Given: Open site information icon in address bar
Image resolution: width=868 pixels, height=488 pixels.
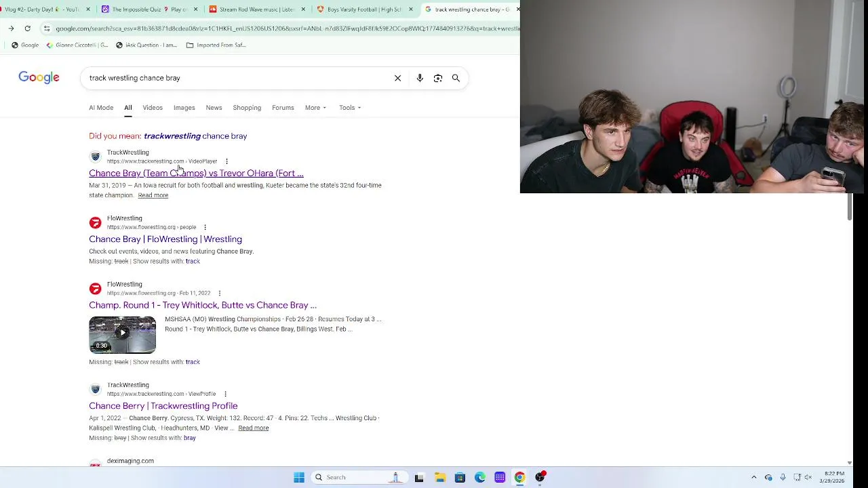Looking at the screenshot, I should (47, 28).
